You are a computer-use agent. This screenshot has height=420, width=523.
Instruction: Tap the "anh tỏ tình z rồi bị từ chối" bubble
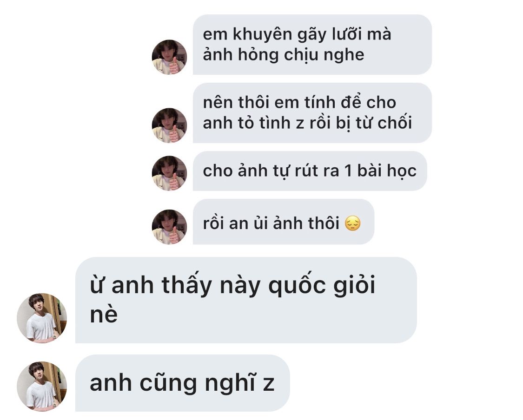312,113
